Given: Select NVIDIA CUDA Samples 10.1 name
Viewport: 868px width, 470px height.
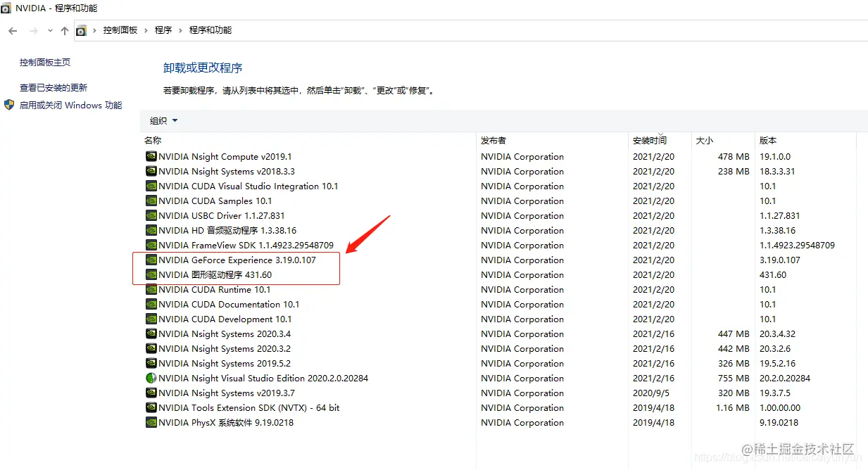Looking at the screenshot, I should pos(215,201).
